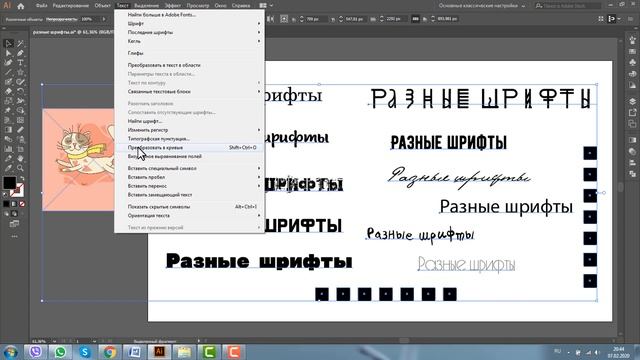Choose Вставить замещающий текст
This screenshot has width=640, height=360.
[189, 195]
